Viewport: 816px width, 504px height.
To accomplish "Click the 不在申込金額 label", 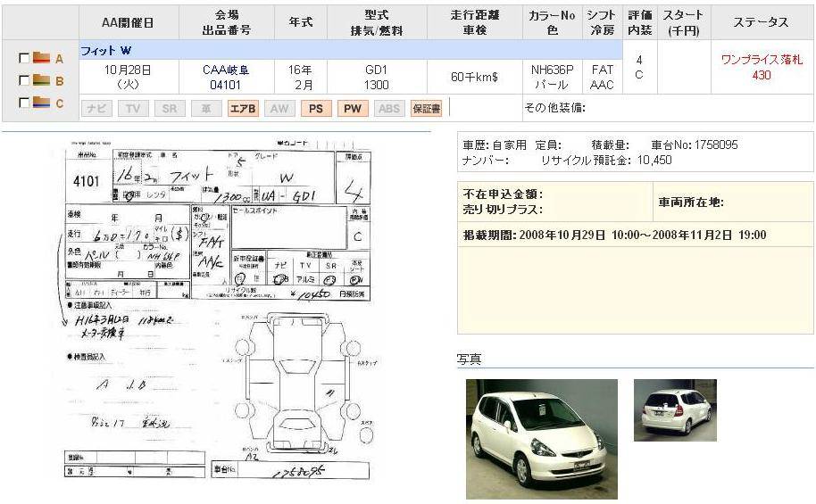I will tap(503, 194).
